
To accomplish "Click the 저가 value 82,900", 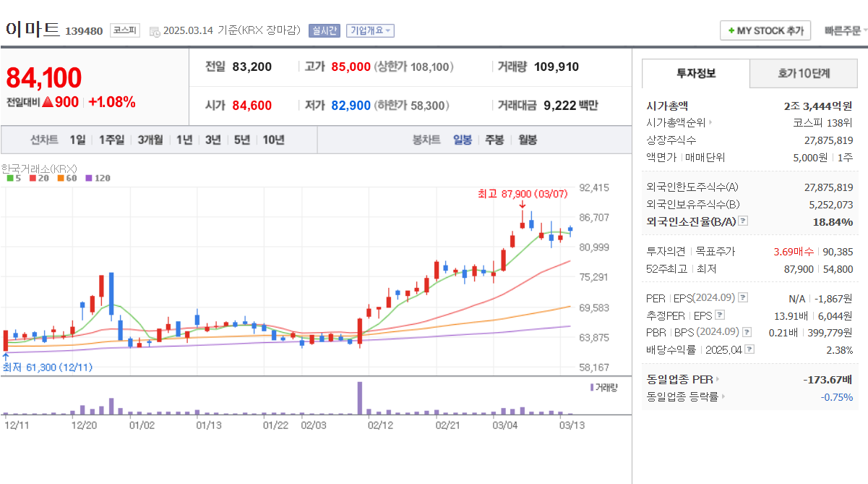I will pos(351,106).
